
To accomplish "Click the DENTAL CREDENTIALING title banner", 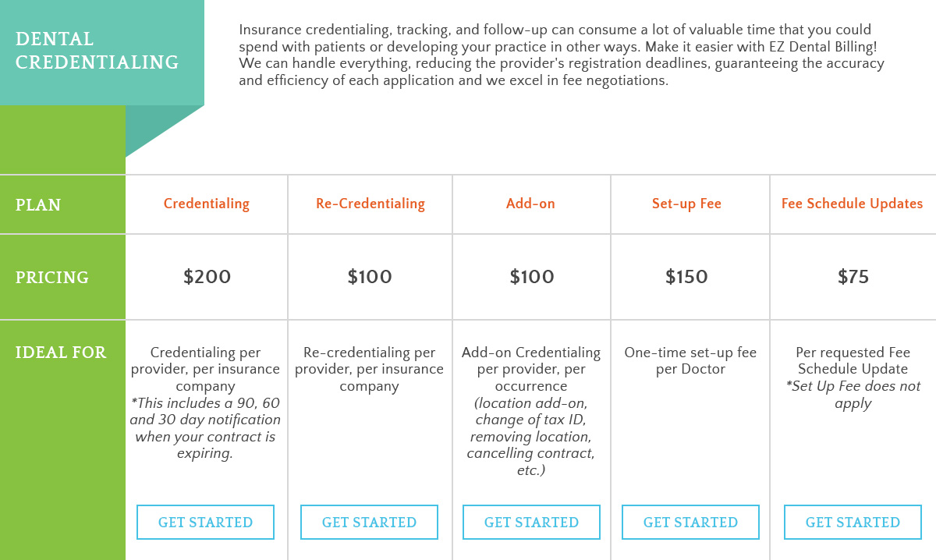I will click(97, 51).
